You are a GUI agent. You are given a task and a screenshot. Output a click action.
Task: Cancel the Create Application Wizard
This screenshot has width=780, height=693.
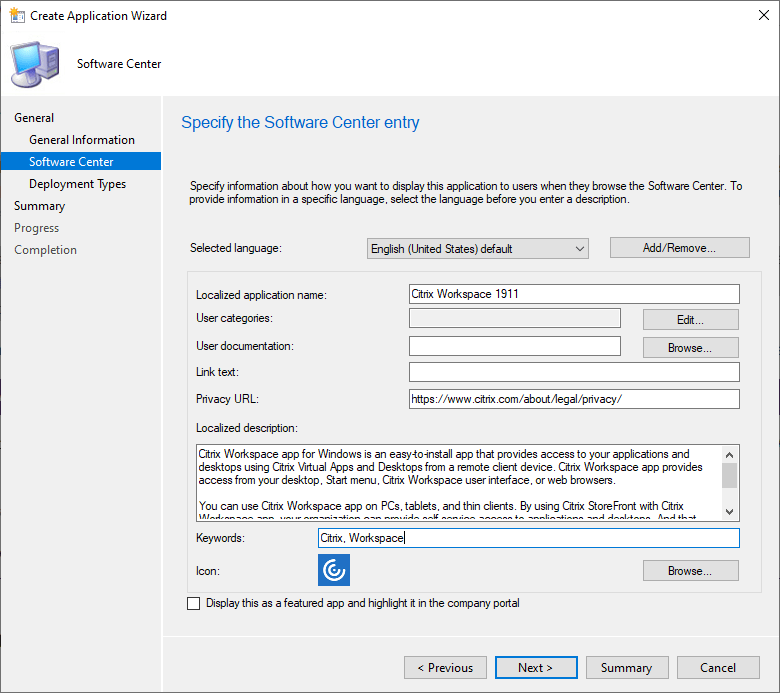[718, 668]
